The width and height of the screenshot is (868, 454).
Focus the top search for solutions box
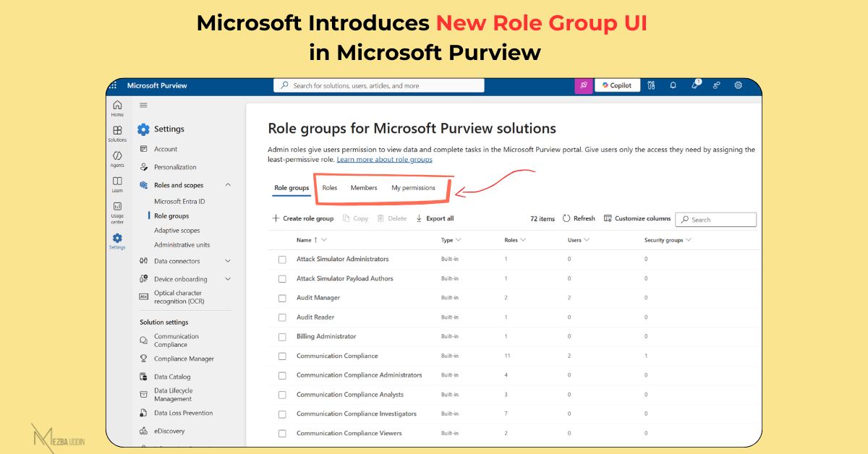pos(379,85)
